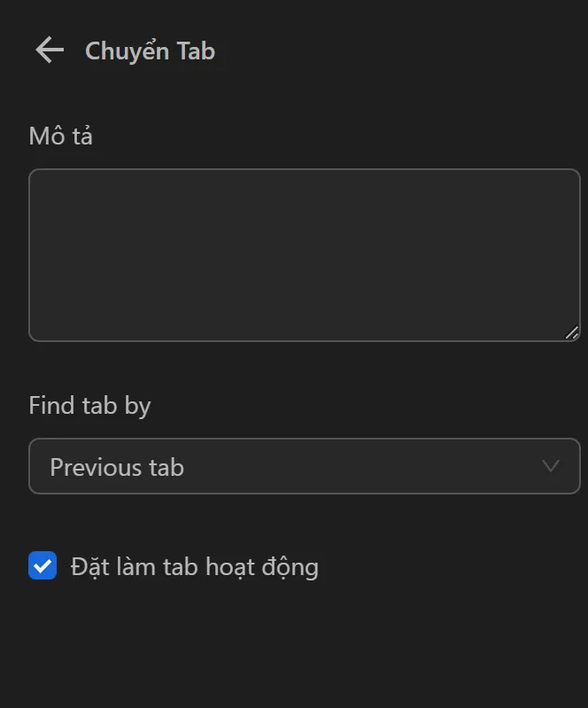The width and height of the screenshot is (588, 708).
Task: Return to previous screen using left arrow
Action: [50, 51]
